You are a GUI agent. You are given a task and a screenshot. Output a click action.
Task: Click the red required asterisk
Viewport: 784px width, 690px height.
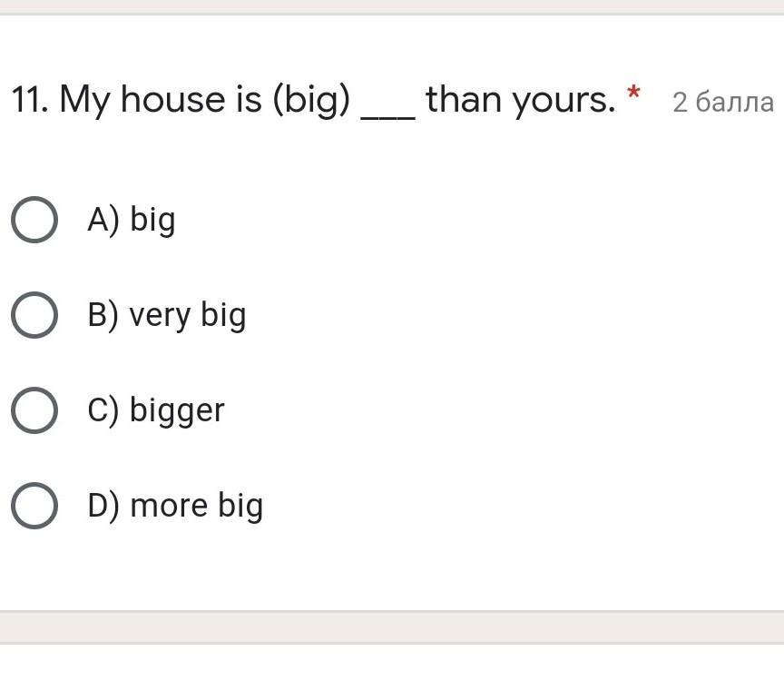(633, 94)
